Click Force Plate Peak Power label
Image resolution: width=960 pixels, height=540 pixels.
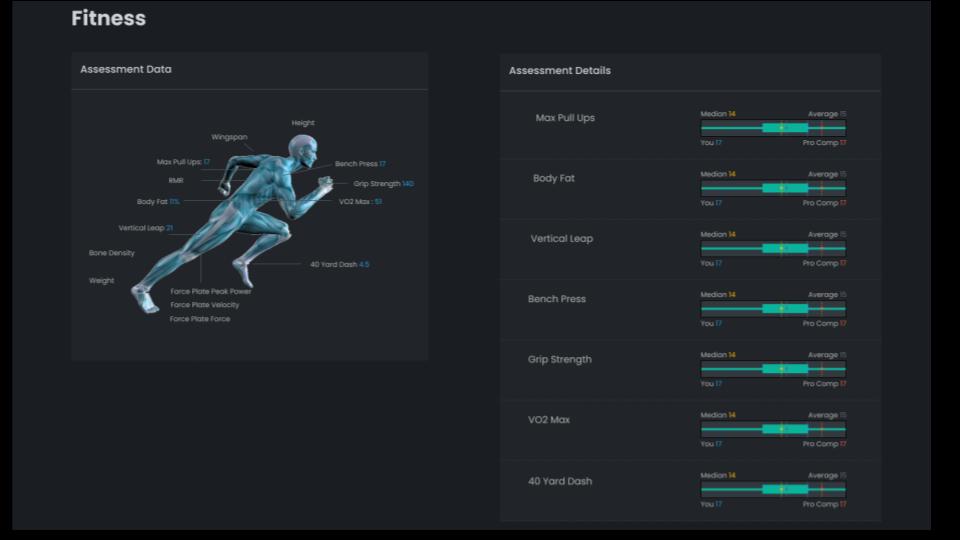pyautogui.click(x=211, y=291)
